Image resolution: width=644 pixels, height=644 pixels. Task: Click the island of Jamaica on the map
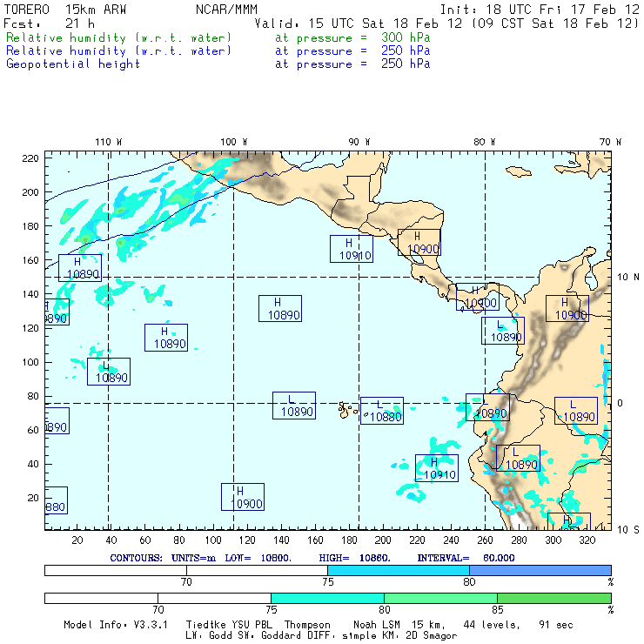point(519,171)
